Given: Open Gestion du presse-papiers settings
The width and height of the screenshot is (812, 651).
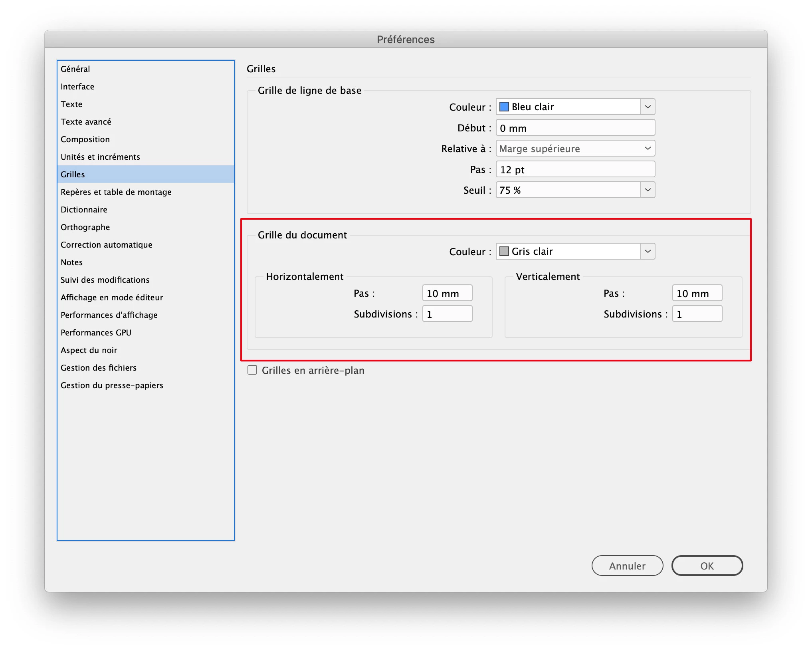Looking at the screenshot, I should (x=112, y=385).
